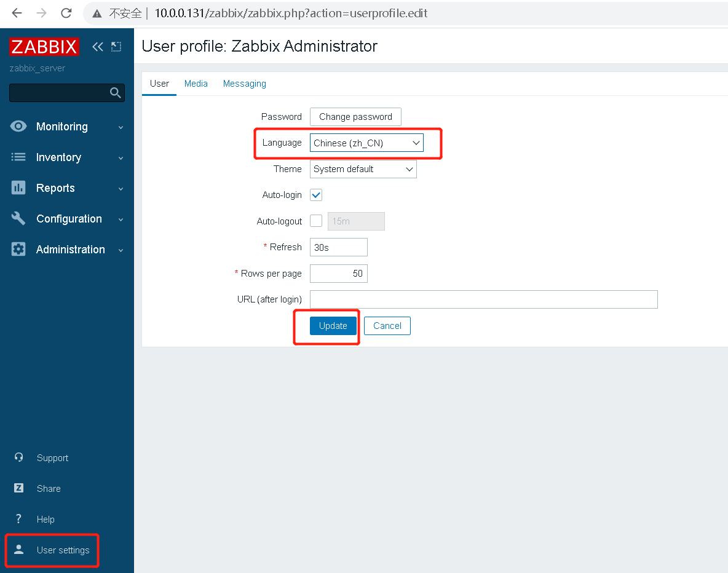
Task: Click the Inventory list icon
Action: 18,157
